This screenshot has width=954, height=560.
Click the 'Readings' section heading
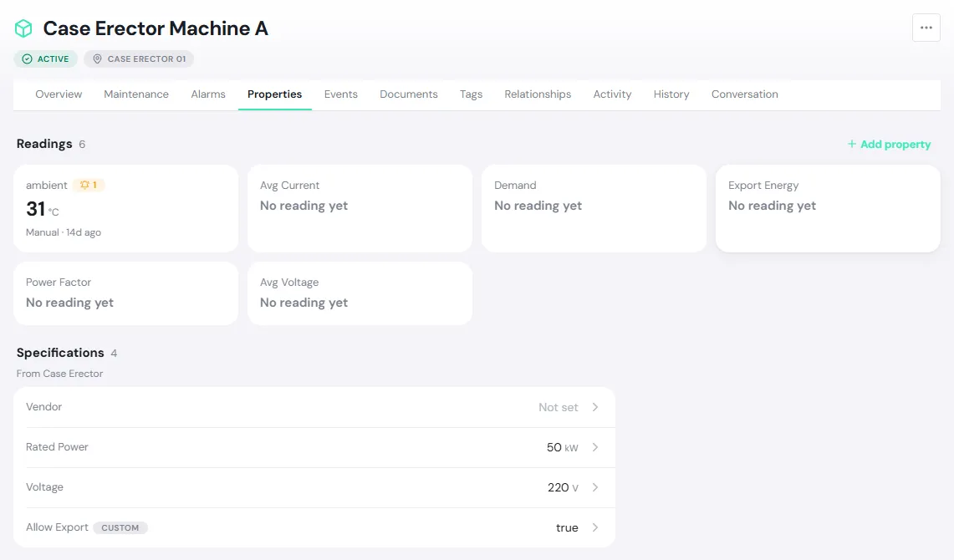click(44, 144)
